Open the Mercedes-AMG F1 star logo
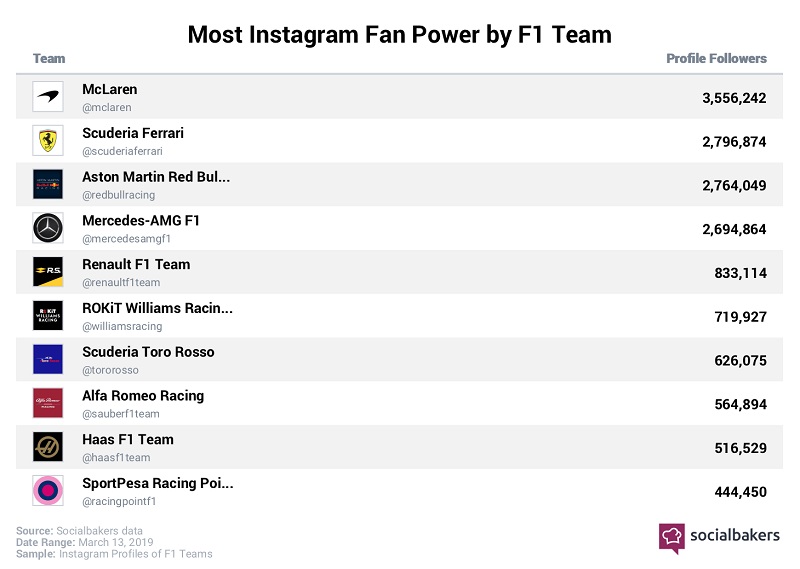The image size is (800, 569). [48, 228]
